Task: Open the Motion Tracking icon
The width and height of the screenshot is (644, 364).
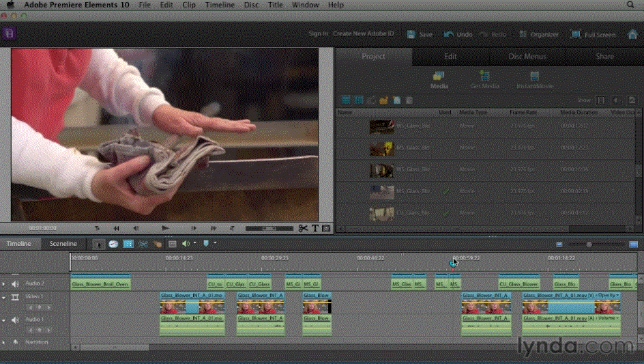Action: (x=158, y=244)
